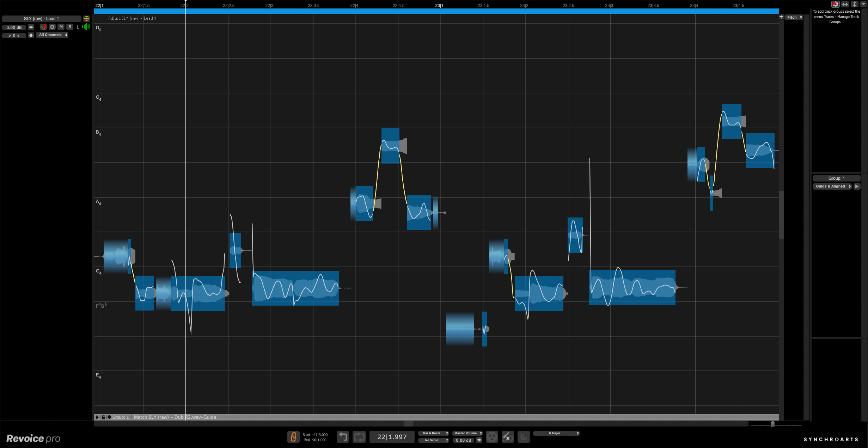Open the gear settings on the SLY track header
The image size is (868, 448).
coord(52,27)
